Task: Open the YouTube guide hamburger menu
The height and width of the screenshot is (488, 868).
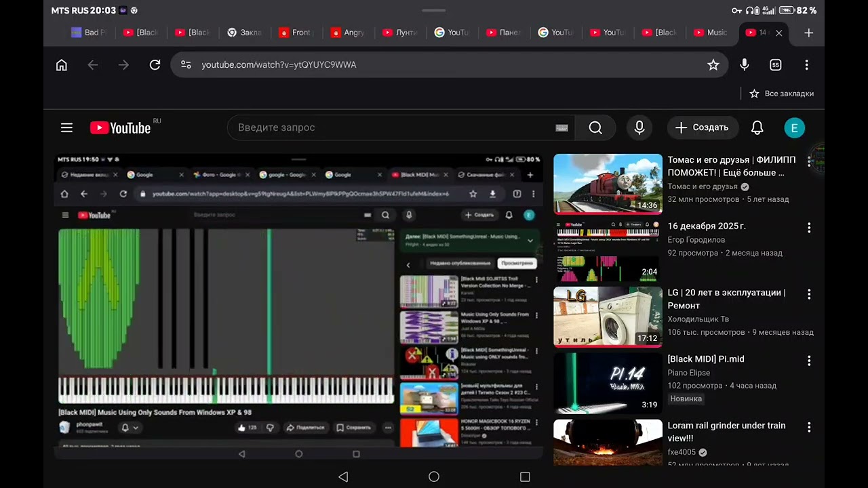Action: tap(66, 127)
